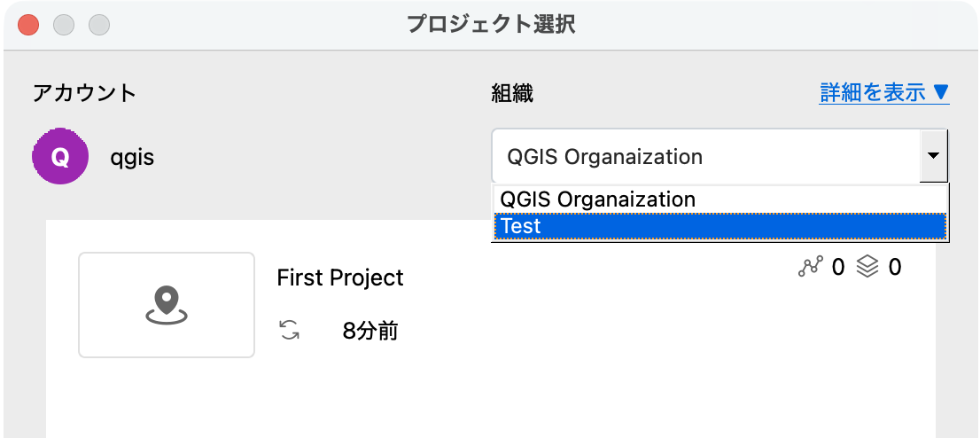Minimize the project selection window
The height and width of the screenshot is (438, 980).
[64, 25]
